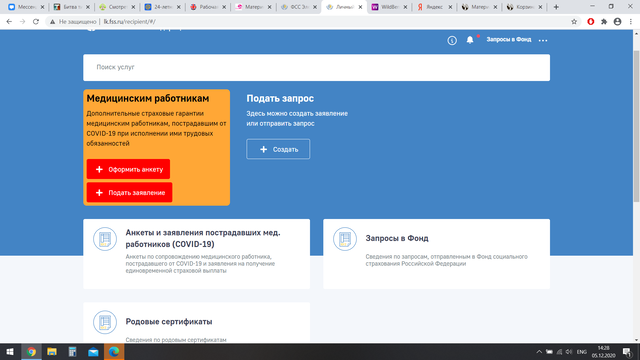The width and height of the screenshot is (640, 360).
Task: Click the document icon of Запросы в Фонд card
Action: [345, 239]
